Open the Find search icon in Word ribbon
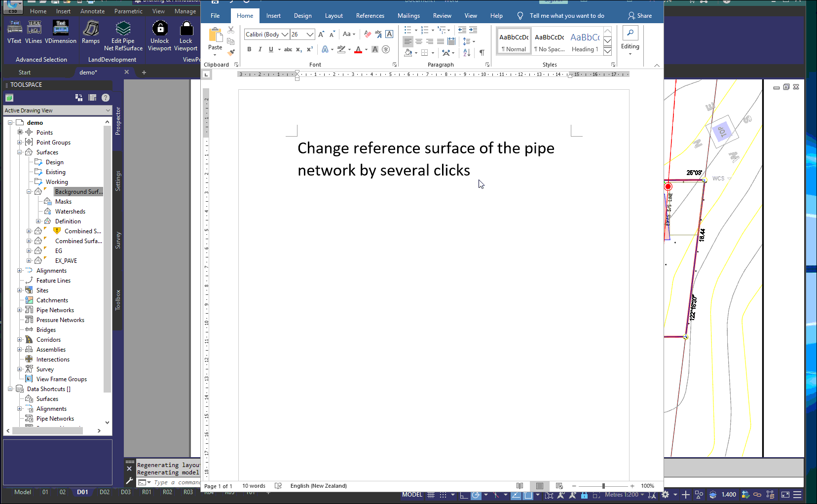 (630, 33)
